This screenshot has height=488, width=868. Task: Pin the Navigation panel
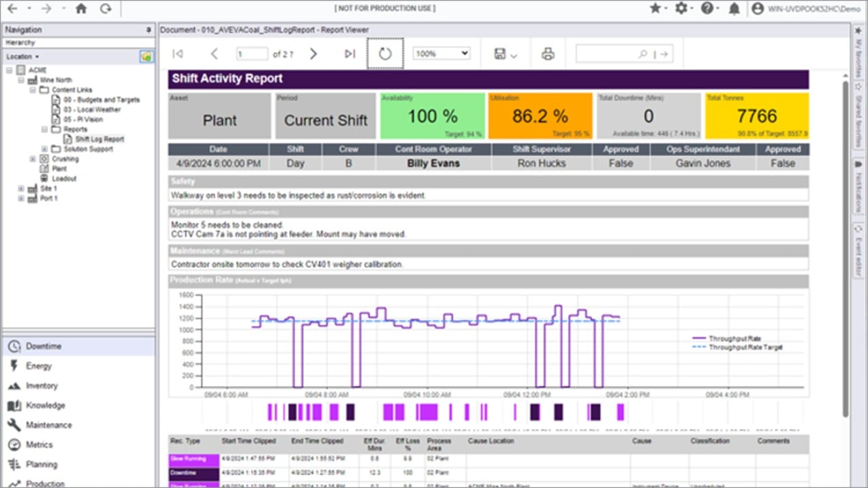point(149,30)
